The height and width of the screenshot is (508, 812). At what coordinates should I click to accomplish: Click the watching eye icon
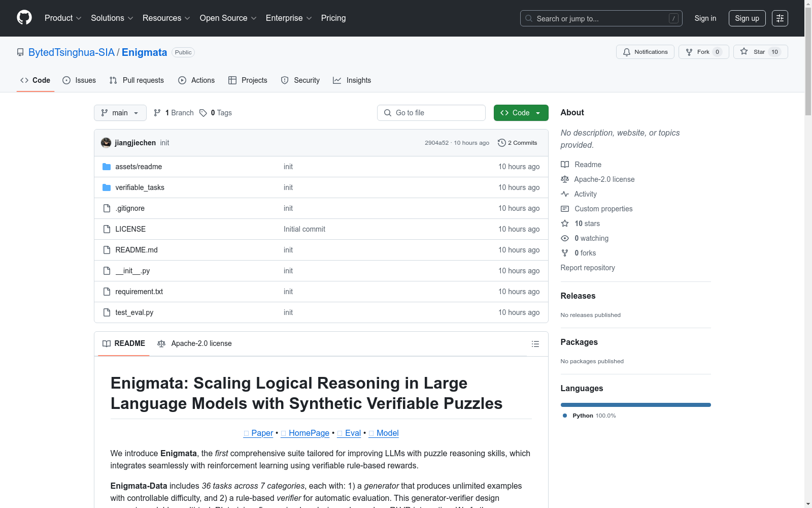click(565, 238)
